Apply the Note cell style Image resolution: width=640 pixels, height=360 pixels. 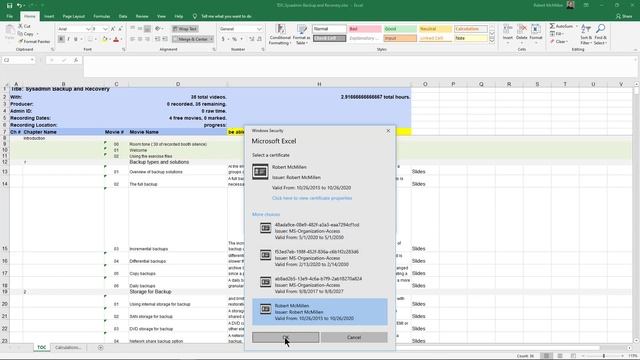[x=471, y=38]
